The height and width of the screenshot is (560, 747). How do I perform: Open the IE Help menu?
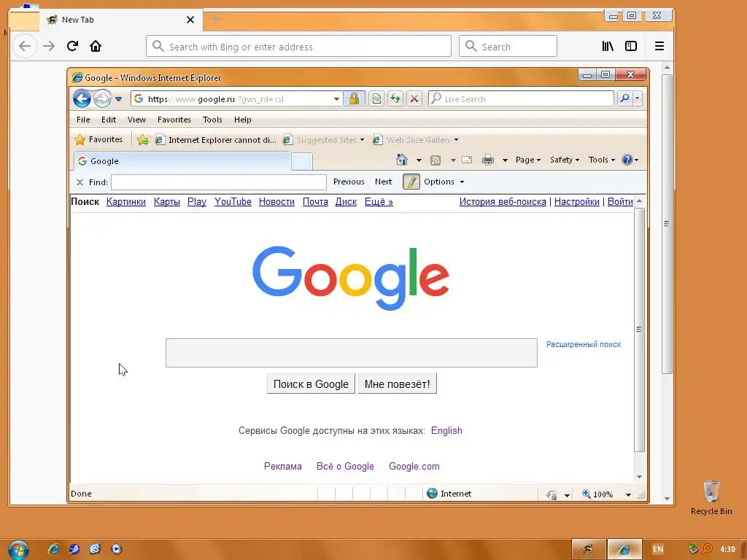point(242,120)
